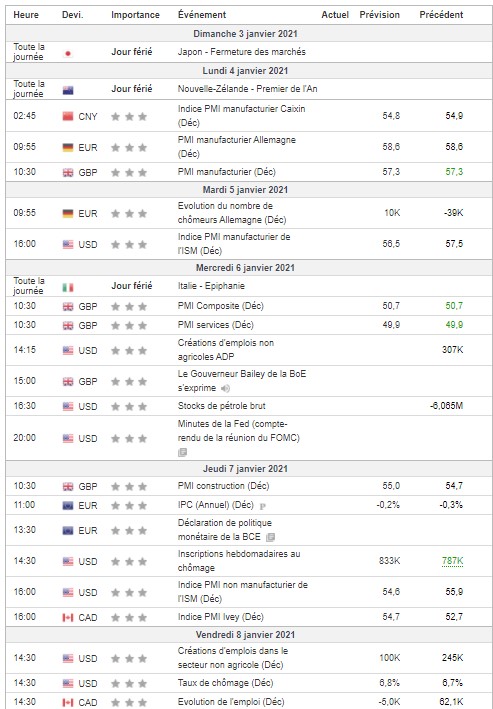Click importance stars for Stocks de pétrole brut
493x709 pixels.
tap(129, 406)
